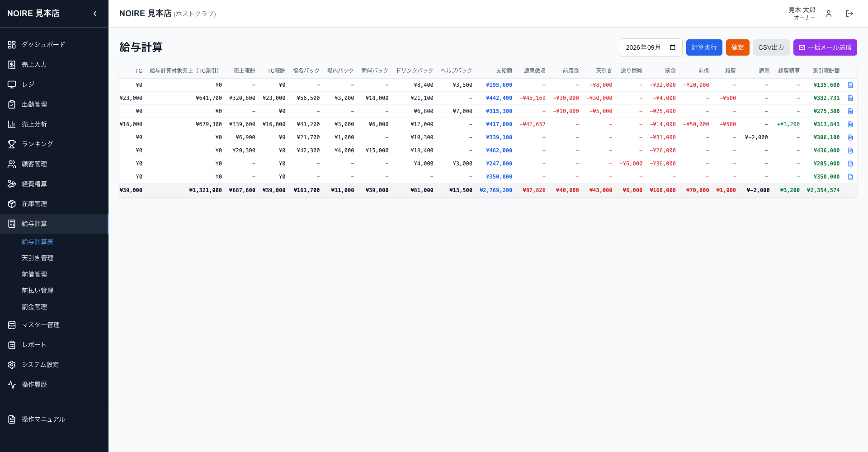
Task: Click the 2026年09月 month input field
Action: click(x=651, y=47)
